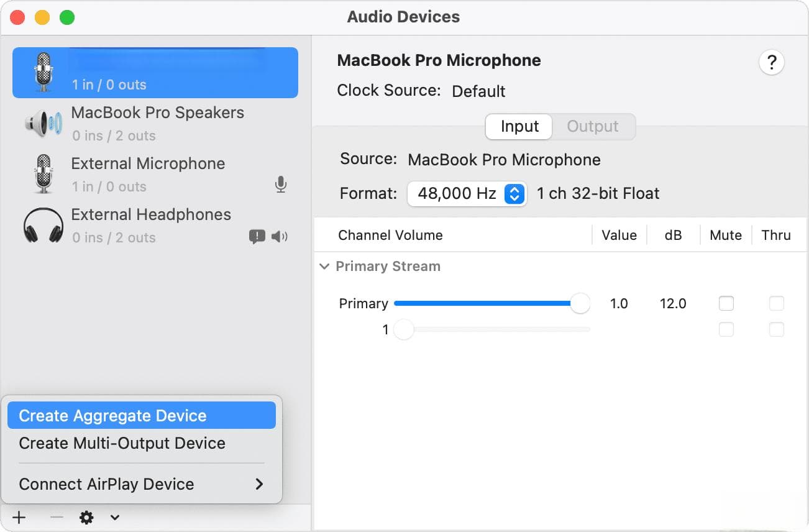Open the help question mark button
Image resolution: width=809 pixels, height=532 pixels.
coord(772,63)
